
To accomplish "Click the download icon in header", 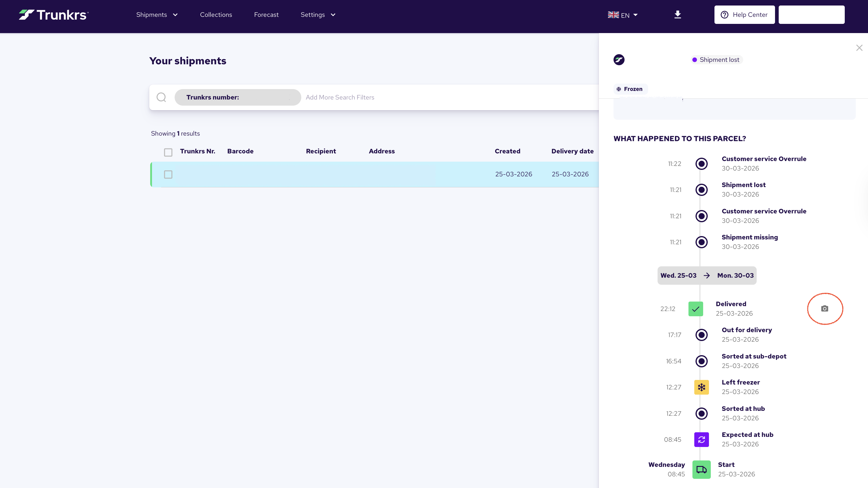I will pyautogui.click(x=678, y=14).
